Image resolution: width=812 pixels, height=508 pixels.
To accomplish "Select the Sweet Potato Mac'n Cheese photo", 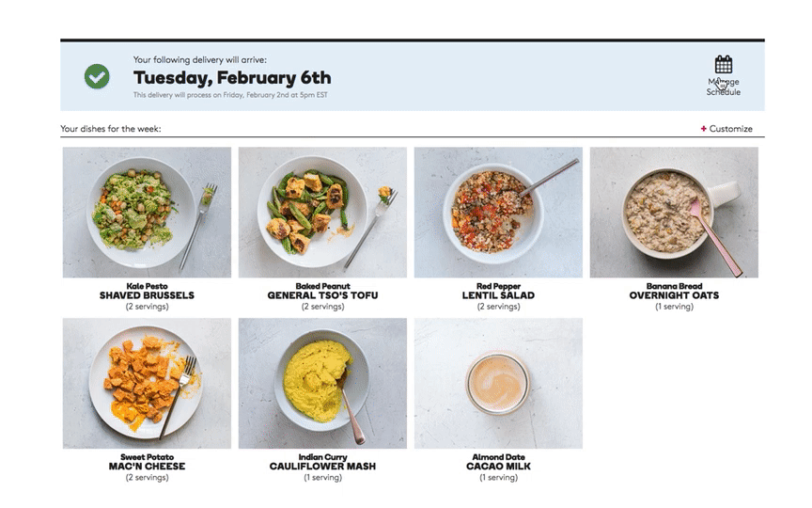I will 147,384.
